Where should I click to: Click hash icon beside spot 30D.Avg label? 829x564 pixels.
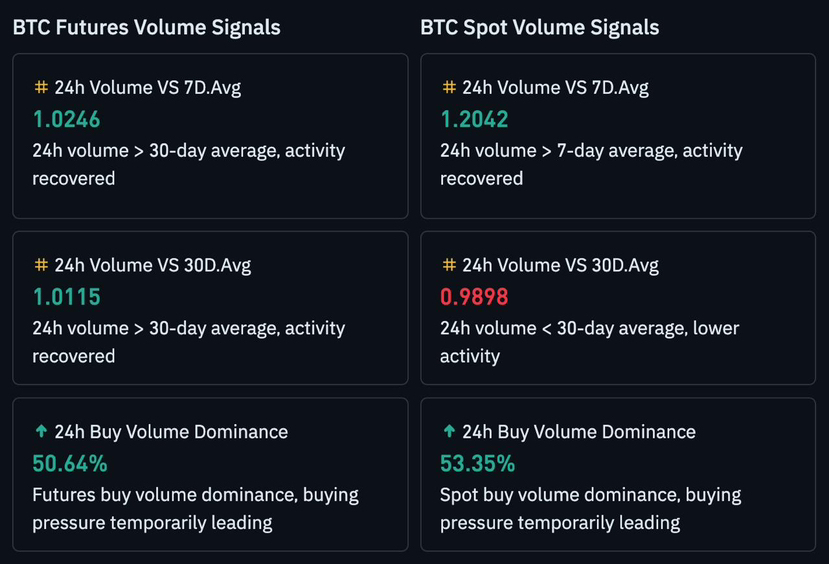click(x=449, y=264)
